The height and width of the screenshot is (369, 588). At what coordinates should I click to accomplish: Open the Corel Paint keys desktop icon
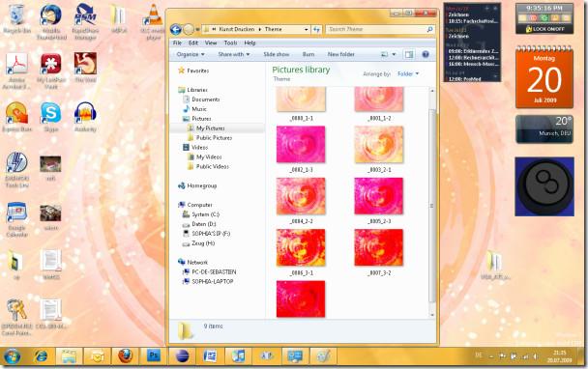click(x=16, y=317)
